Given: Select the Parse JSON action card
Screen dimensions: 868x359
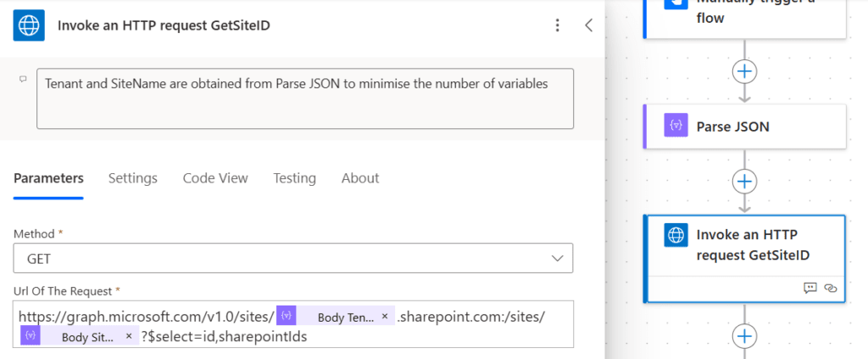Looking at the screenshot, I should coord(744,126).
